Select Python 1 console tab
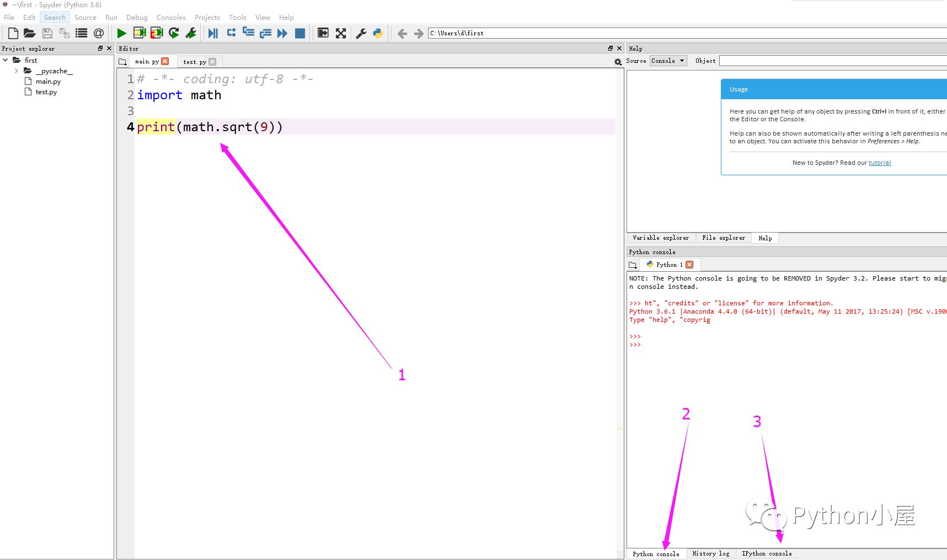This screenshot has width=947, height=560. [x=669, y=265]
